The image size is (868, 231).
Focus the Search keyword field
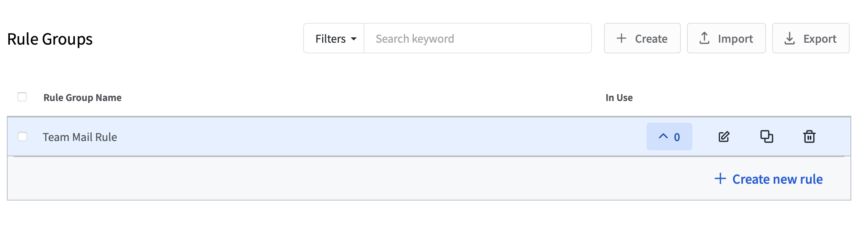pyautogui.click(x=477, y=38)
